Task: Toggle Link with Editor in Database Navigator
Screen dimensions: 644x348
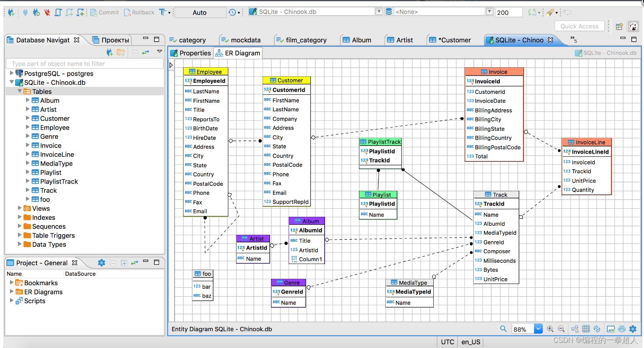Action: coord(146,52)
